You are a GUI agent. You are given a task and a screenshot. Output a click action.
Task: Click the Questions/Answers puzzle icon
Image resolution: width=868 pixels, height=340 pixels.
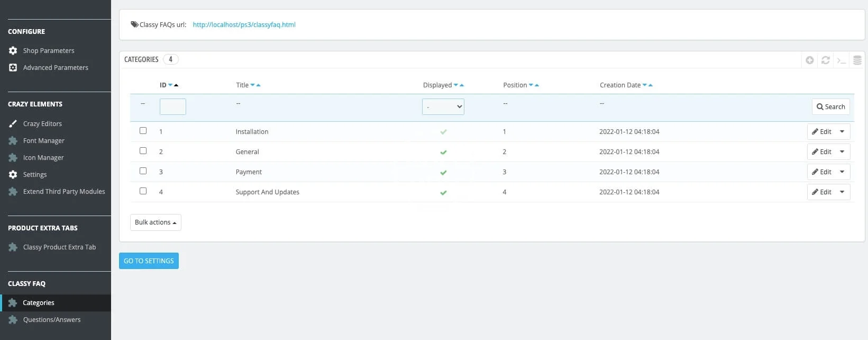click(x=13, y=319)
